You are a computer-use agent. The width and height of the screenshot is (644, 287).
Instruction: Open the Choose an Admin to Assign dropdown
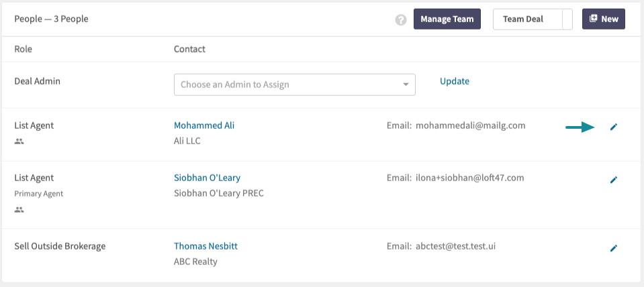tap(295, 84)
